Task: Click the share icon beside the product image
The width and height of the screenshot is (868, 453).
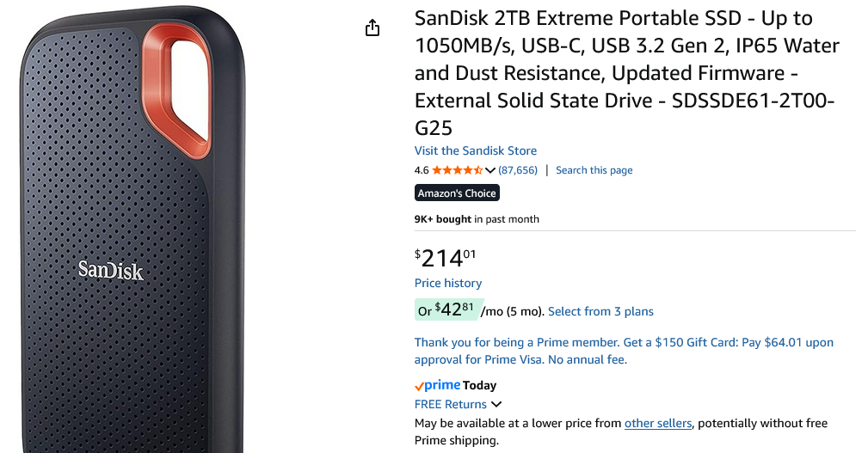Action: (x=372, y=28)
